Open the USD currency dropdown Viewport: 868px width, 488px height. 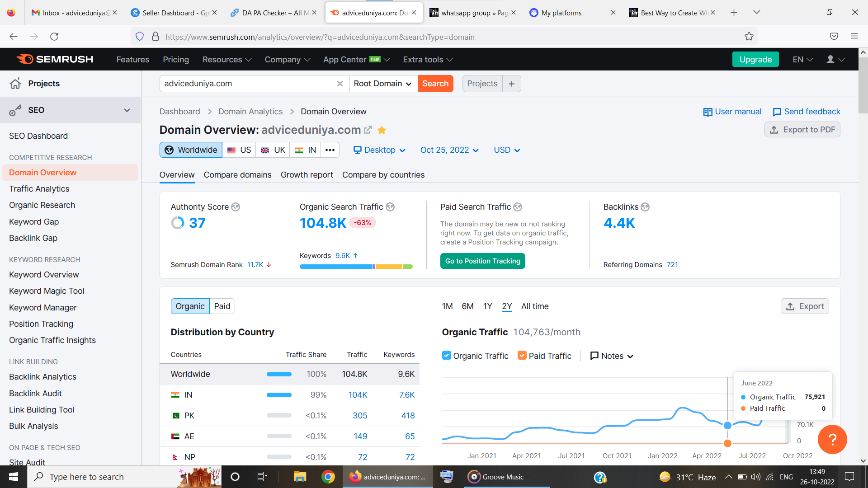click(507, 150)
